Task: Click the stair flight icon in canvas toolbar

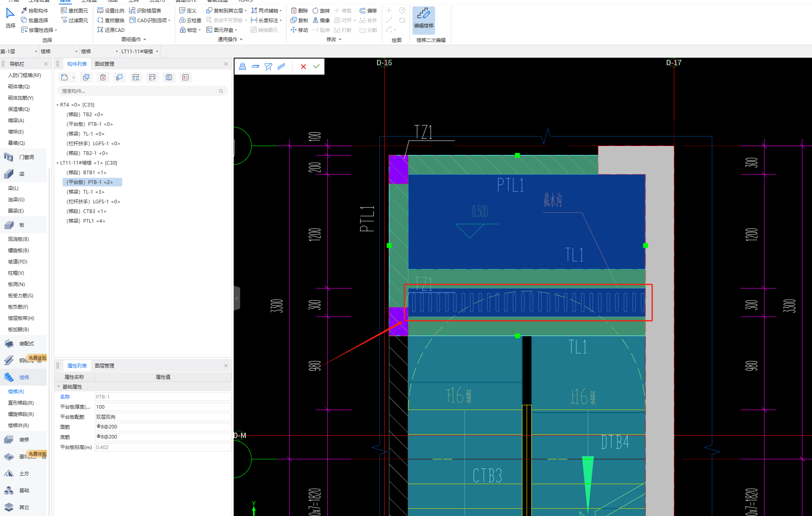Action: 243,67
